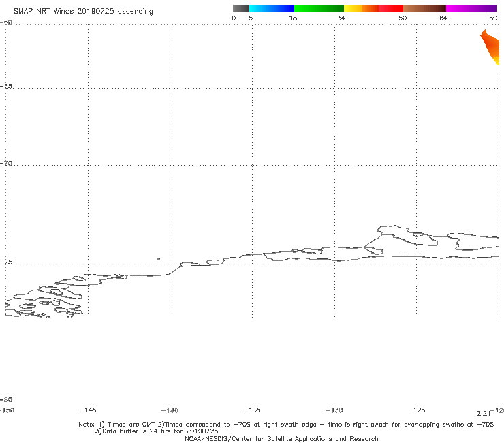The width and height of the screenshot is (504, 443).
Task: Click the longitude label '-145'
Action: click(x=88, y=410)
